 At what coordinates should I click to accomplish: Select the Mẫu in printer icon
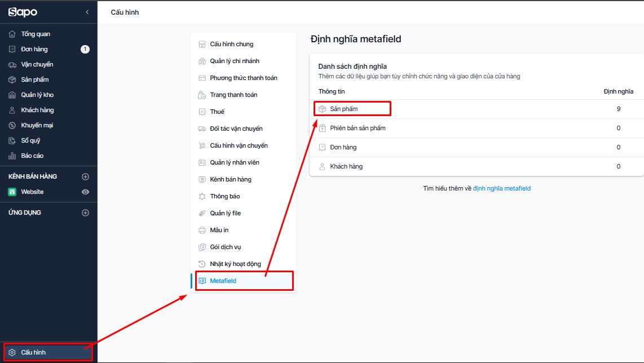pos(202,230)
